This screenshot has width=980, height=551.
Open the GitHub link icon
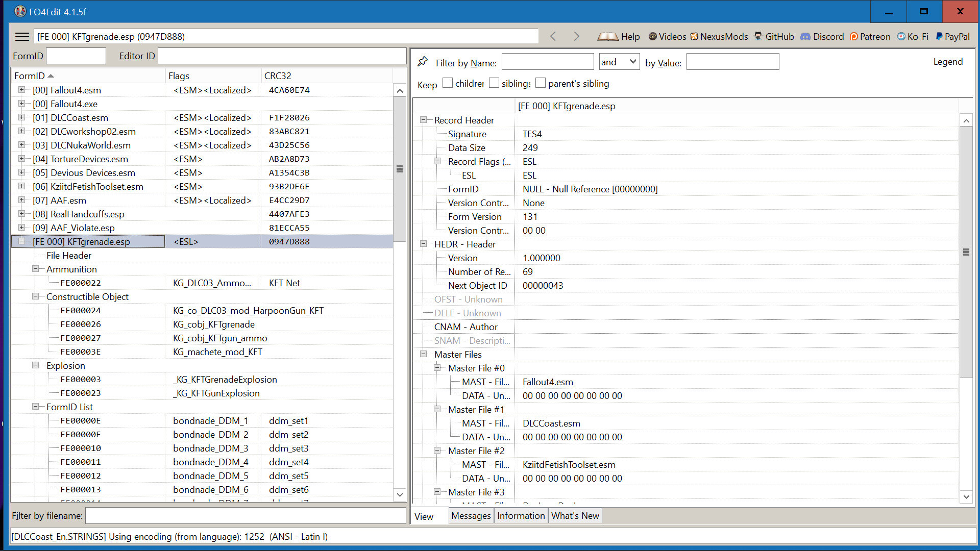[x=758, y=36]
